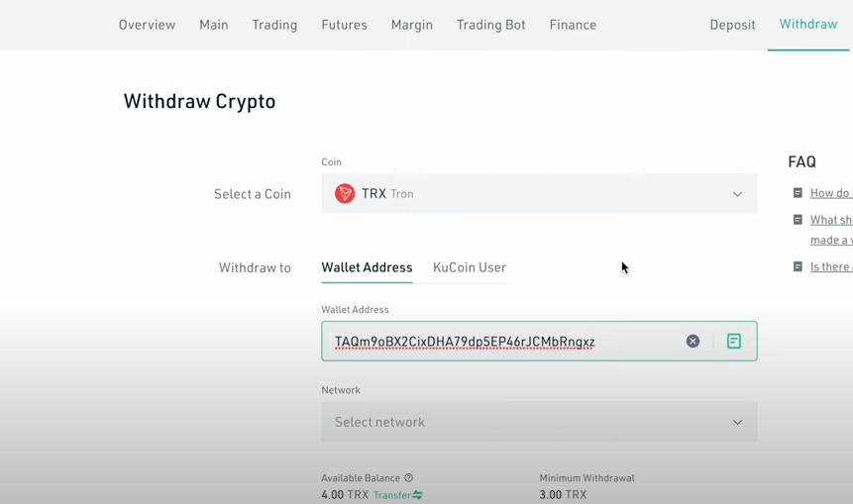Click document icon beside "How do" FAQ
This screenshot has height=504, width=853.
798,193
